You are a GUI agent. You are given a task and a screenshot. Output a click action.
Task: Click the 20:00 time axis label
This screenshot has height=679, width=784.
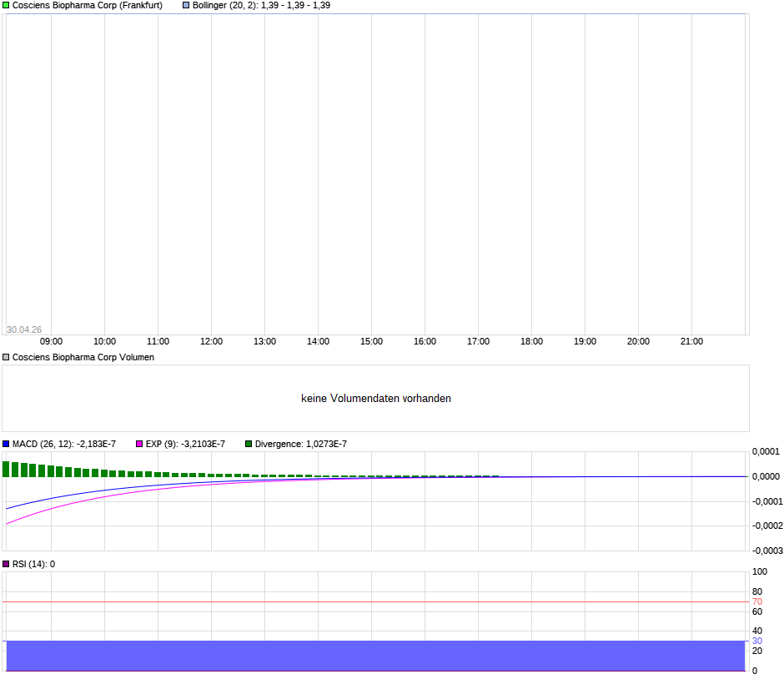point(639,341)
